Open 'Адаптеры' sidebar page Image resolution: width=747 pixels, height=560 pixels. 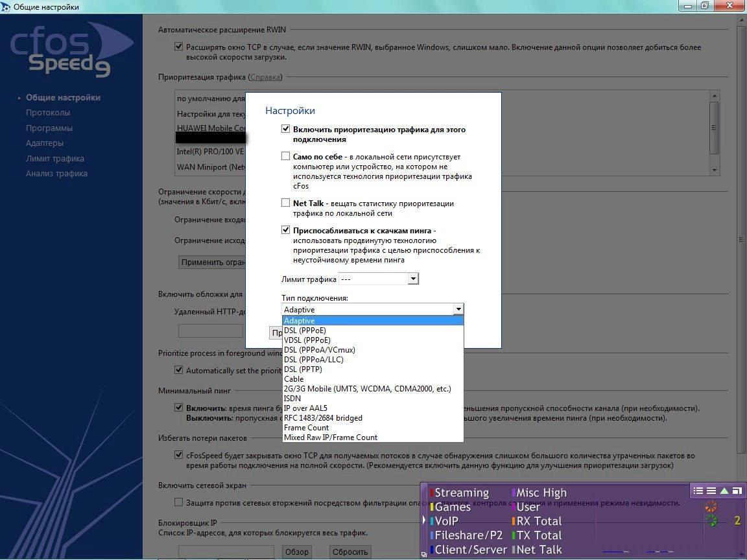pos(44,143)
